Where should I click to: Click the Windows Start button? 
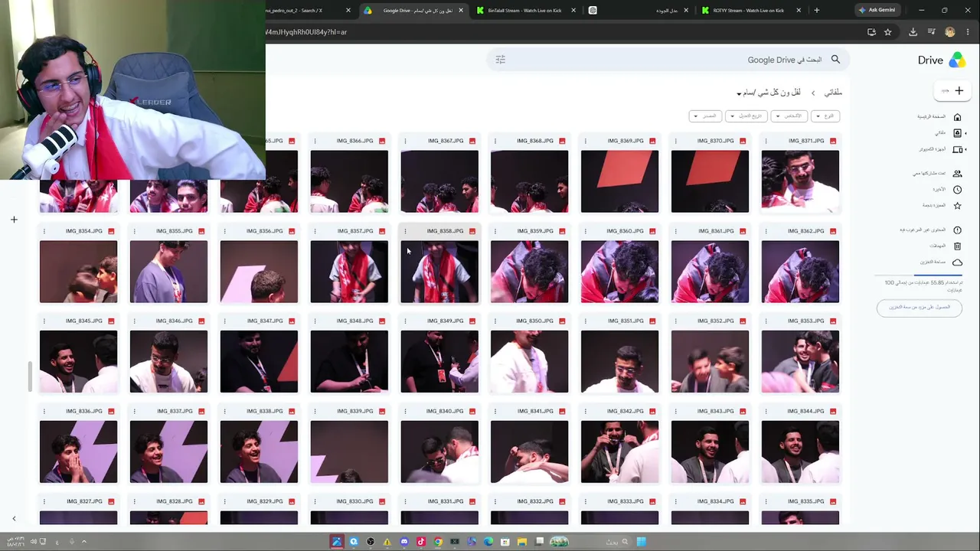click(642, 542)
